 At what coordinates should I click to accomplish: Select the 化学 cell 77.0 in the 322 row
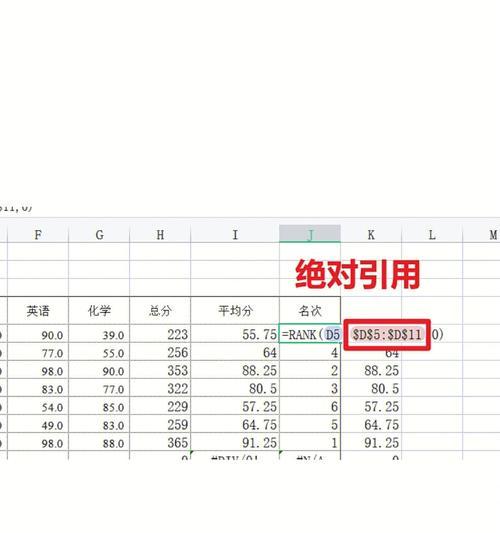(99, 388)
